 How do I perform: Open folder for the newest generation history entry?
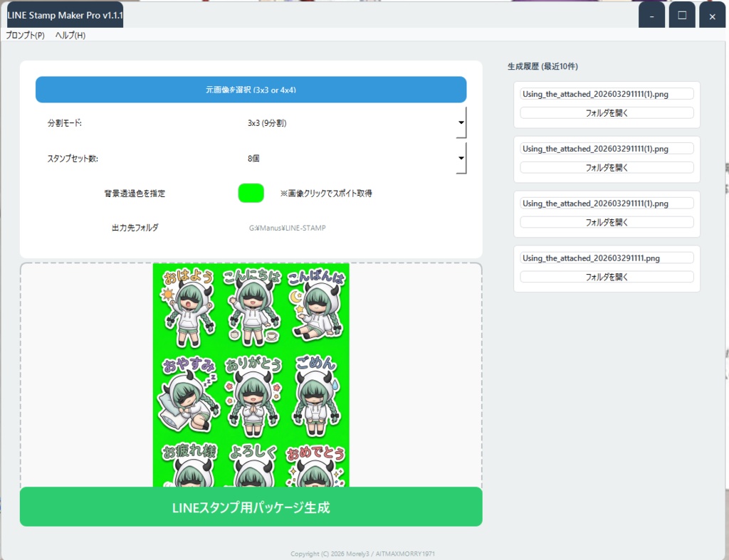click(605, 112)
